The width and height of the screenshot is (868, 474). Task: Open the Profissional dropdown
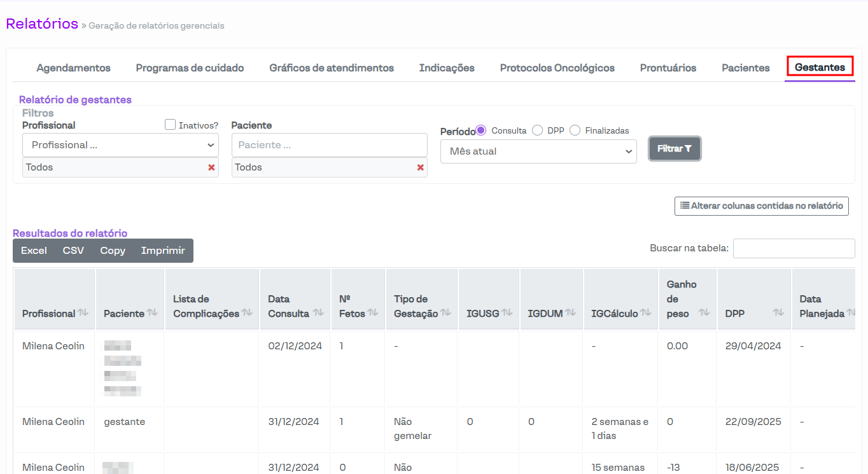pyautogui.click(x=120, y=145)
